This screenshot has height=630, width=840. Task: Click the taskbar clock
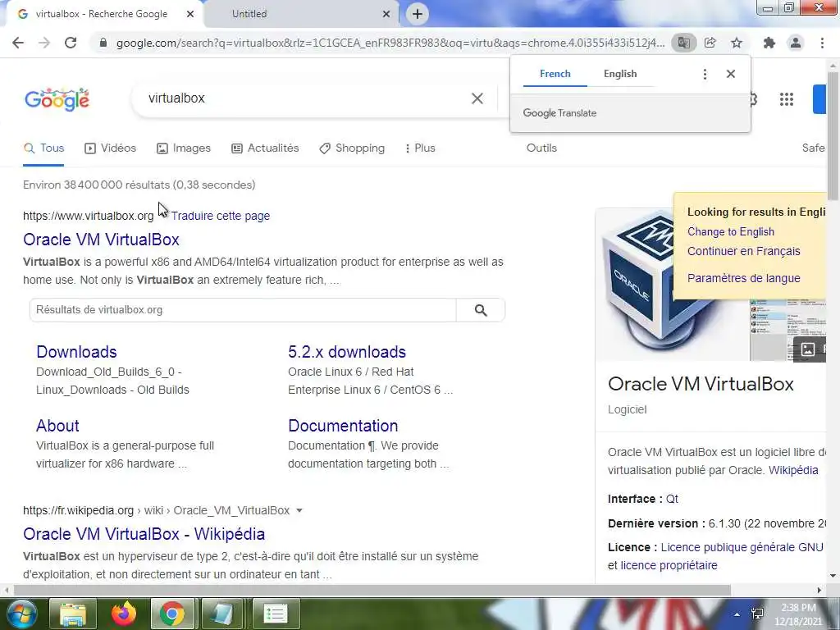pos(798,614)
